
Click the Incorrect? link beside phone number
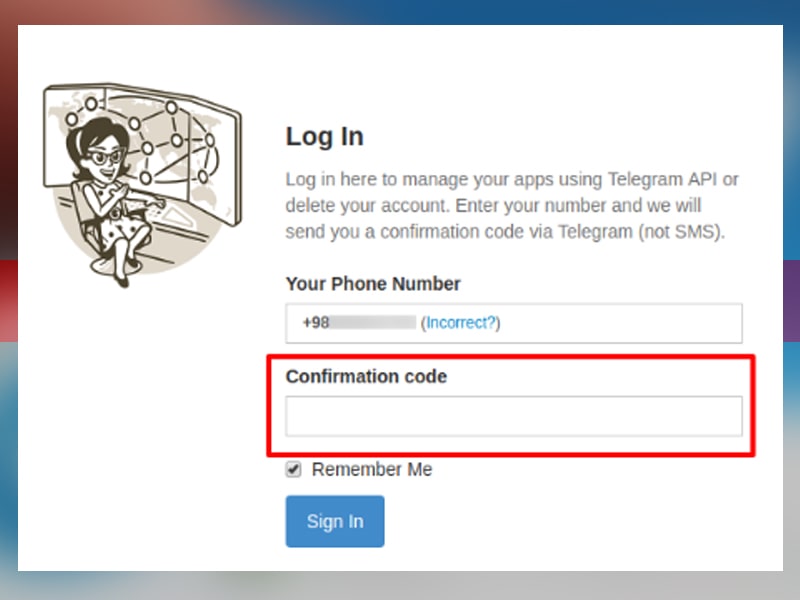tap(461, 322)
